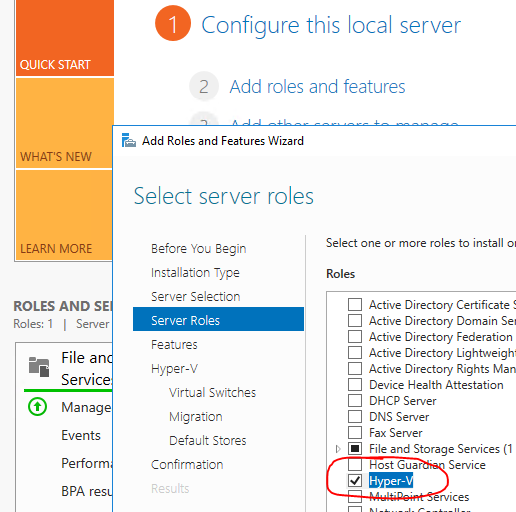The image size is (516, 512).
Task: Toggle File and Storage Services checkbox
Action: 355,449
